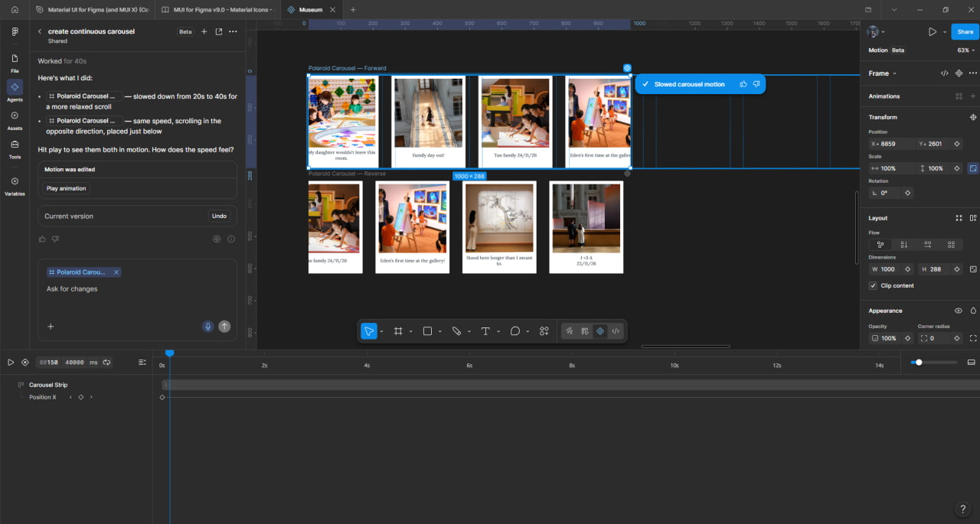Open the help question mark button
980x524 pixels.
pos(964,509)
